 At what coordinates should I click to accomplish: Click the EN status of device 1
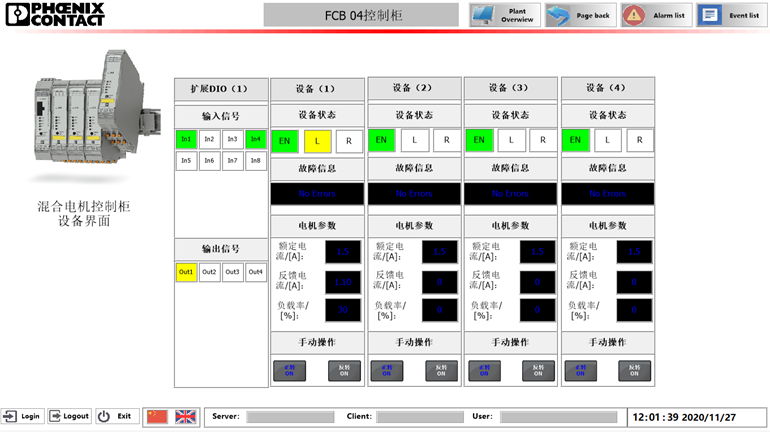[x=284, y=141]
